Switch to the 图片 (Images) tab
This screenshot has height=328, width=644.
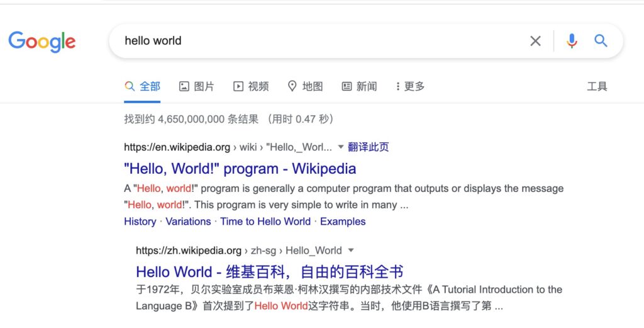click(197, 86)
